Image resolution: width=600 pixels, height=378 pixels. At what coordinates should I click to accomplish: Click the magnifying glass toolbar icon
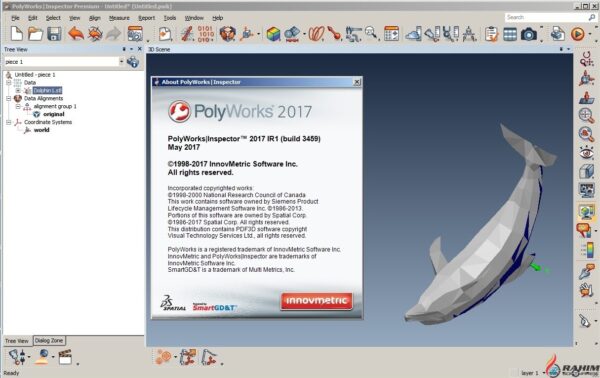[371, 33]
